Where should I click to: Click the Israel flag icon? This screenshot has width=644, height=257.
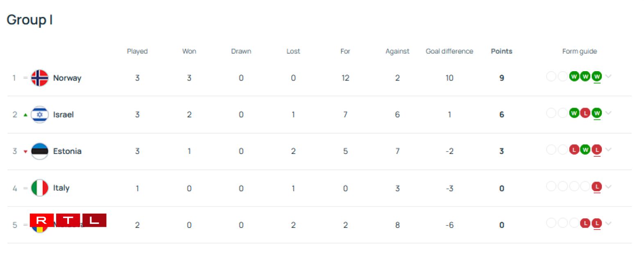pyautogui.click(x=40, y=115)
